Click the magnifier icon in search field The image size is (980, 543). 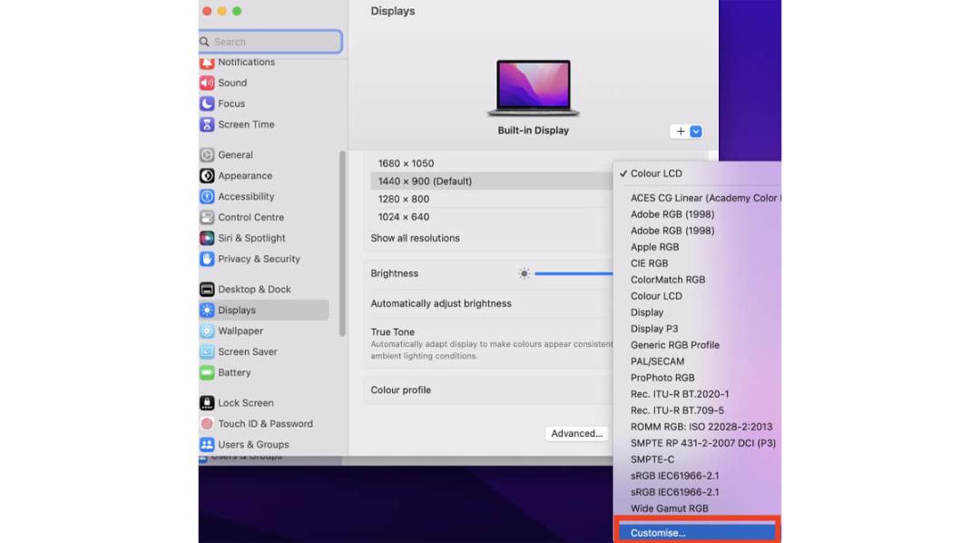click(204, 42)
